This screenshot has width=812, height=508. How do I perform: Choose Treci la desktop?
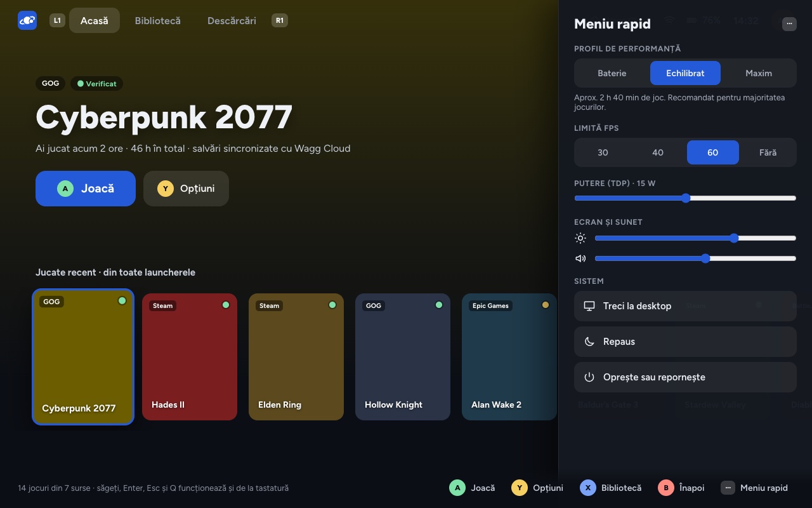click(x=685, y=306)
